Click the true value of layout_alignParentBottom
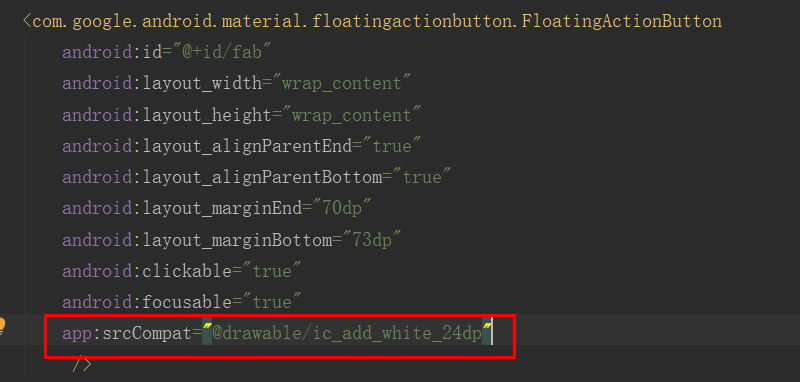This screenshot has height=382, width=800. coord(422,177)
